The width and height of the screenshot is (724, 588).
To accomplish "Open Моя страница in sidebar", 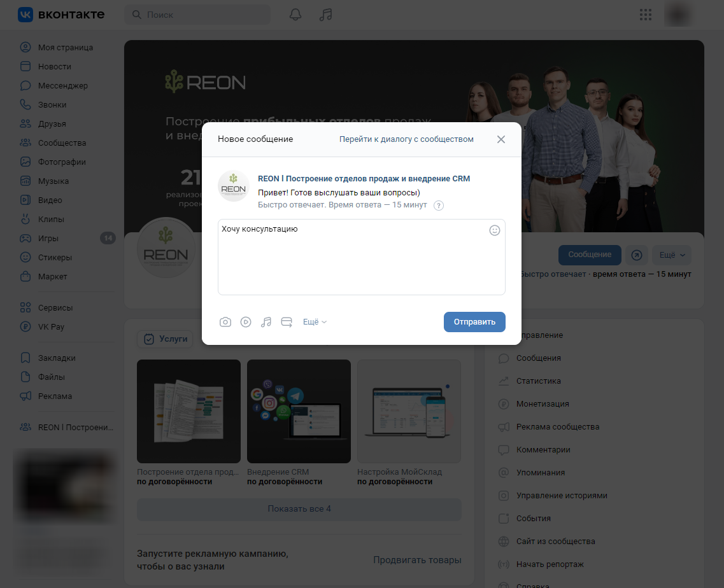I will click(x=67, y=48).
